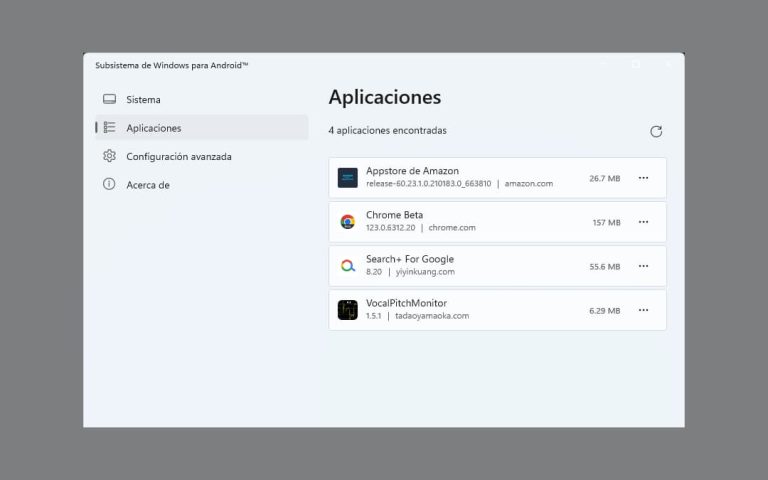Click the window title Subsistema de Windows para Android
The image size is (768, 480).
[171, 65]
